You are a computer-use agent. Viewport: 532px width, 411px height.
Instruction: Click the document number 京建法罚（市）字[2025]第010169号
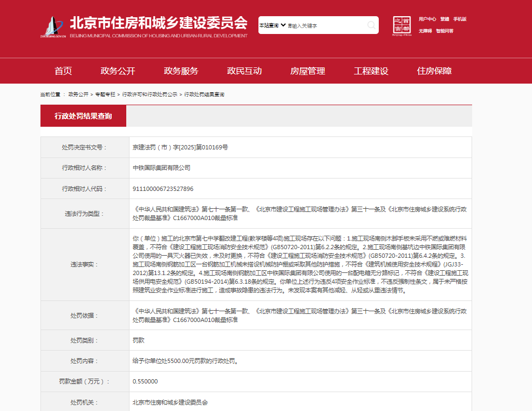[x=180, y=147]
